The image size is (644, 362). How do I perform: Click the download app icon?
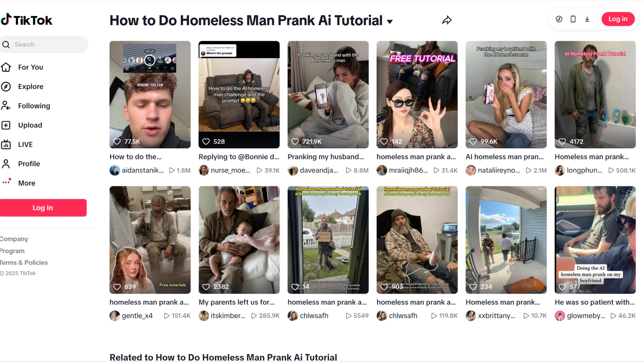[x=587, y=19]
